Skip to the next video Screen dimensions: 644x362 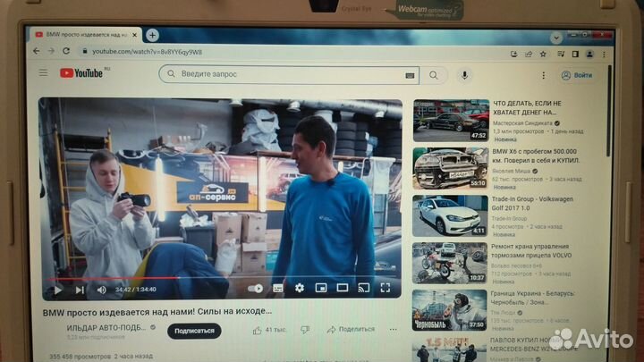point(80,290)
